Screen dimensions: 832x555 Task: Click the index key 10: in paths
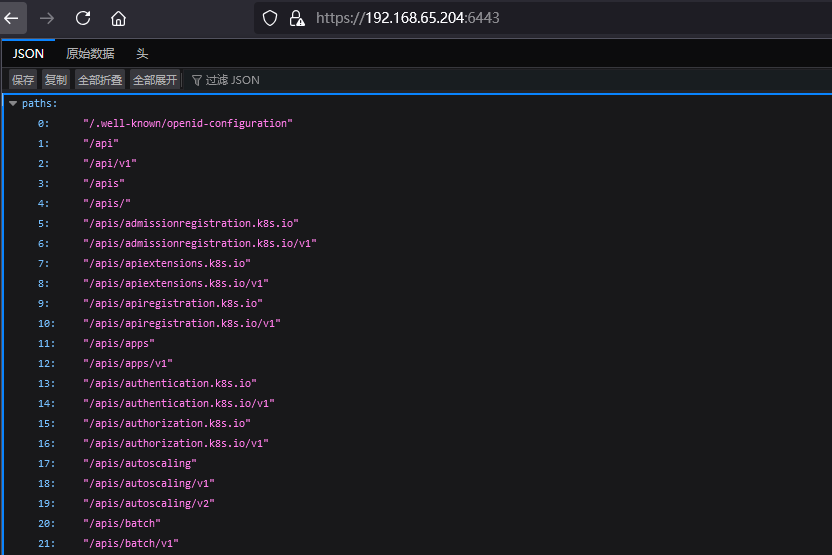click(x=47, y=324)
